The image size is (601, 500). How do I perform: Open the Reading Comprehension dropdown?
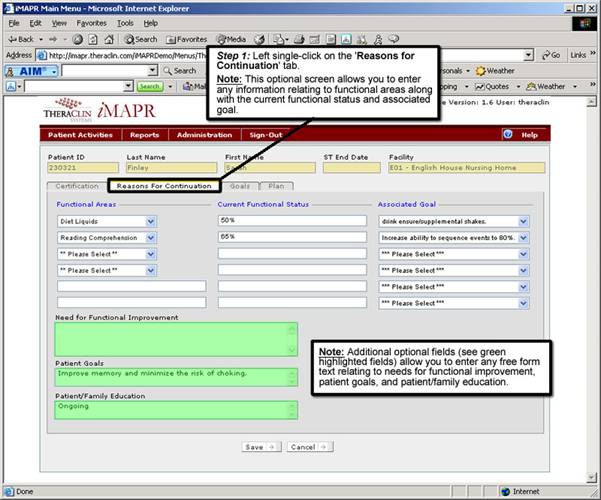click(x=151, y=237)
